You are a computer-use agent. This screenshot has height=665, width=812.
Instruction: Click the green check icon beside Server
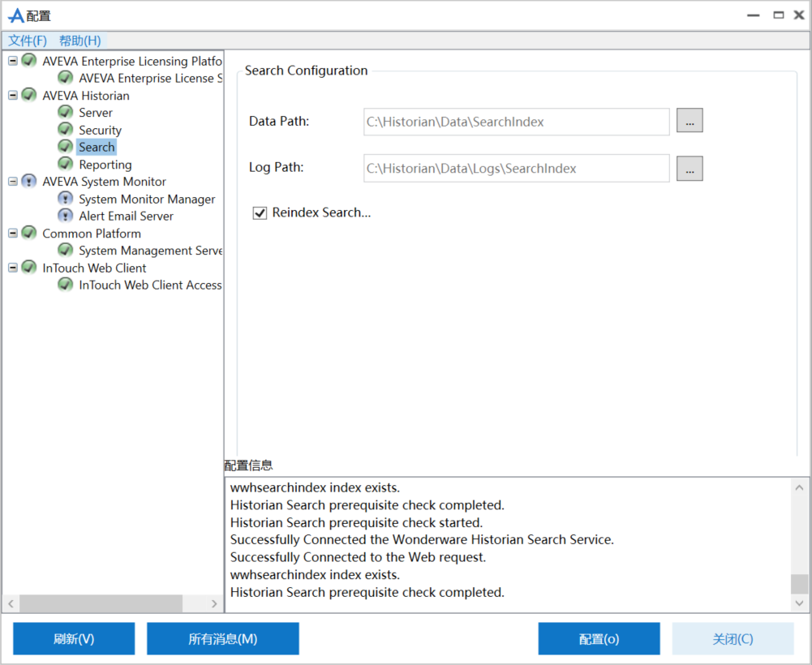pos(66,113)
